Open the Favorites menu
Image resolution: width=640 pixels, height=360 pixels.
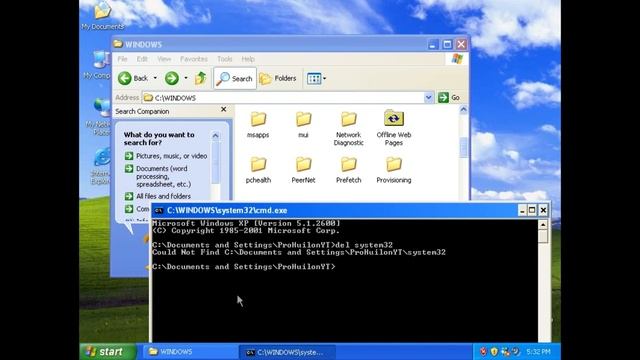194,59
